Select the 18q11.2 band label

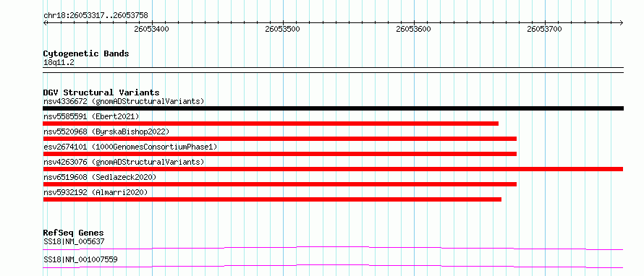[x=59, y=62]
